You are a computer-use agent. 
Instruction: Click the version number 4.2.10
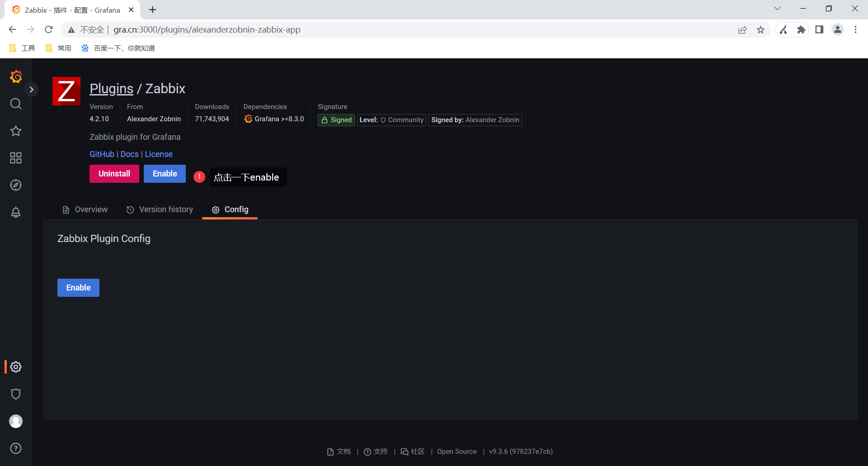click(99, 119)
